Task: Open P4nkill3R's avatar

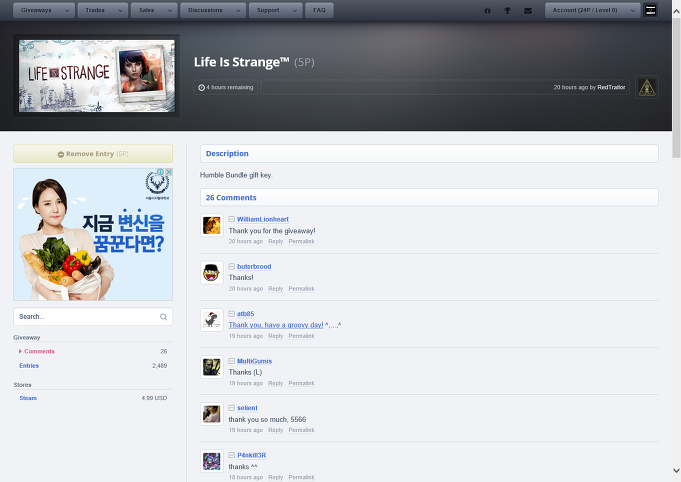Action: click(212, 461)
